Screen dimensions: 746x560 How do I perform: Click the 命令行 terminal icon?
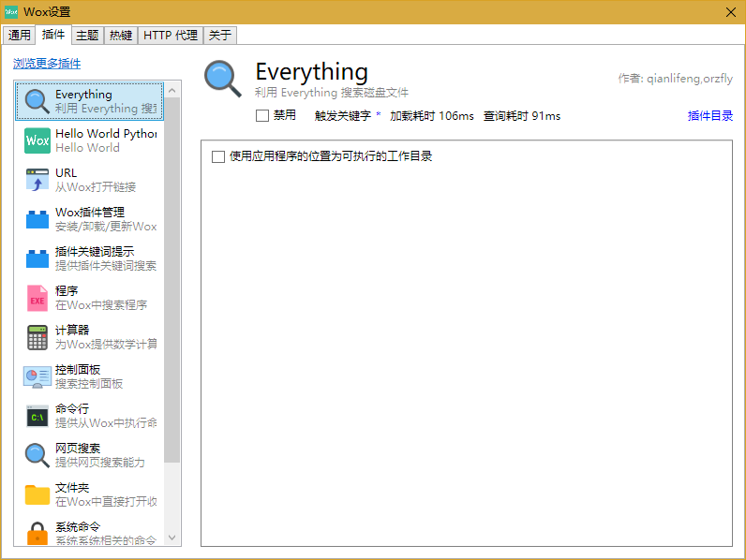[37, 417]
